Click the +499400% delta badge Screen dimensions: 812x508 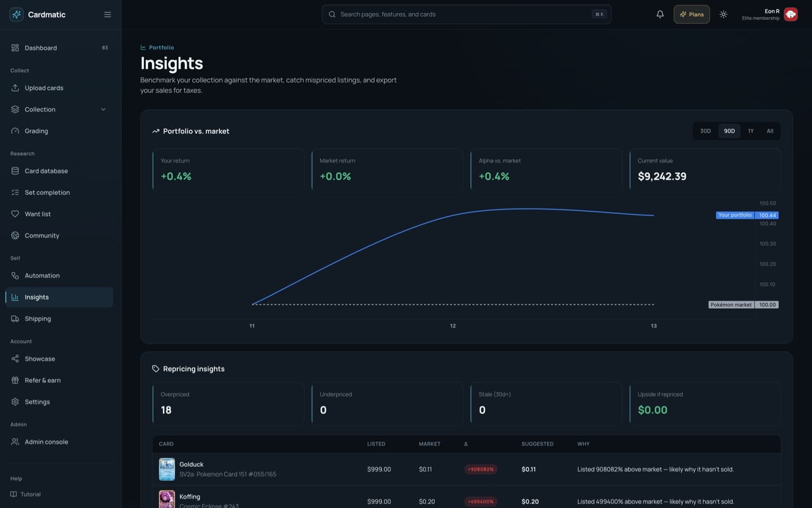point(480,502)
